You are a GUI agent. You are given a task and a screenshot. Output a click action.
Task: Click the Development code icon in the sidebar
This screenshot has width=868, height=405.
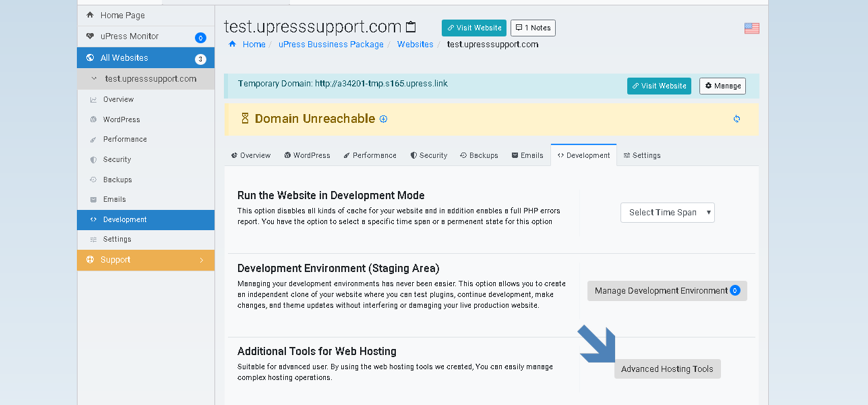[x=94, y=219]
